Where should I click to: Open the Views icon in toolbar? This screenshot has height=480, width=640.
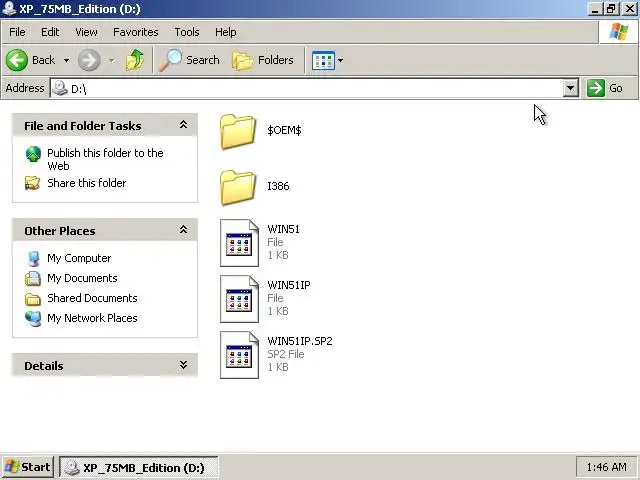(x=323, y=60)
